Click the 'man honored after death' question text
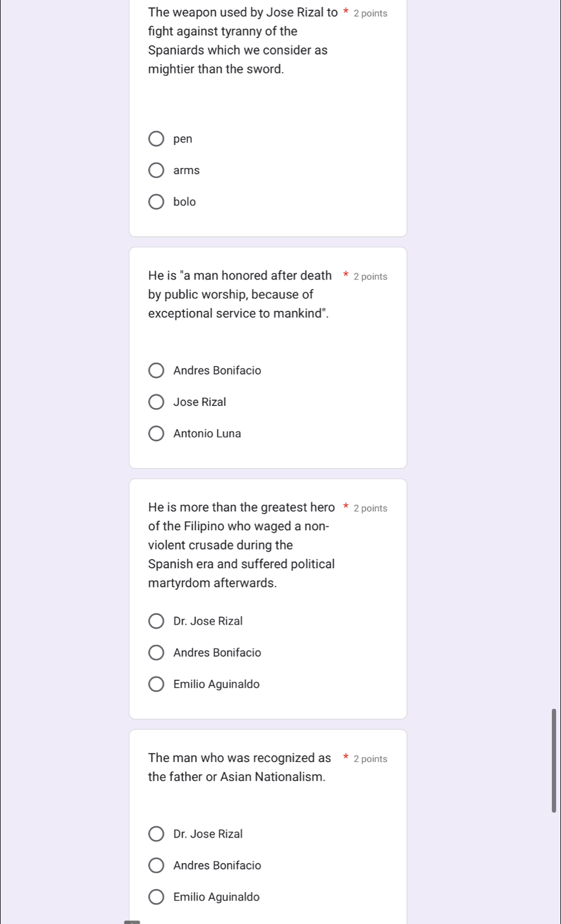Viewport: 561px width, 924px height. tap(239, 294)
